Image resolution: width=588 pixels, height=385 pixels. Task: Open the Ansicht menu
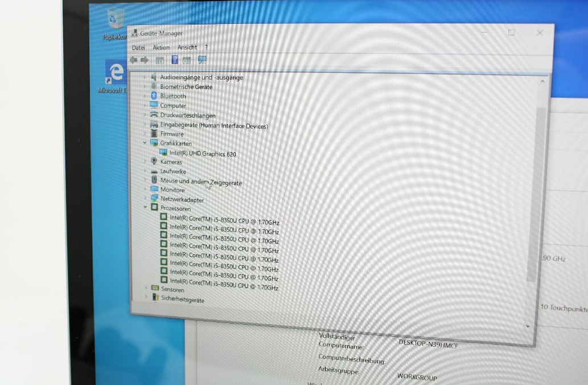coord(187,47)
